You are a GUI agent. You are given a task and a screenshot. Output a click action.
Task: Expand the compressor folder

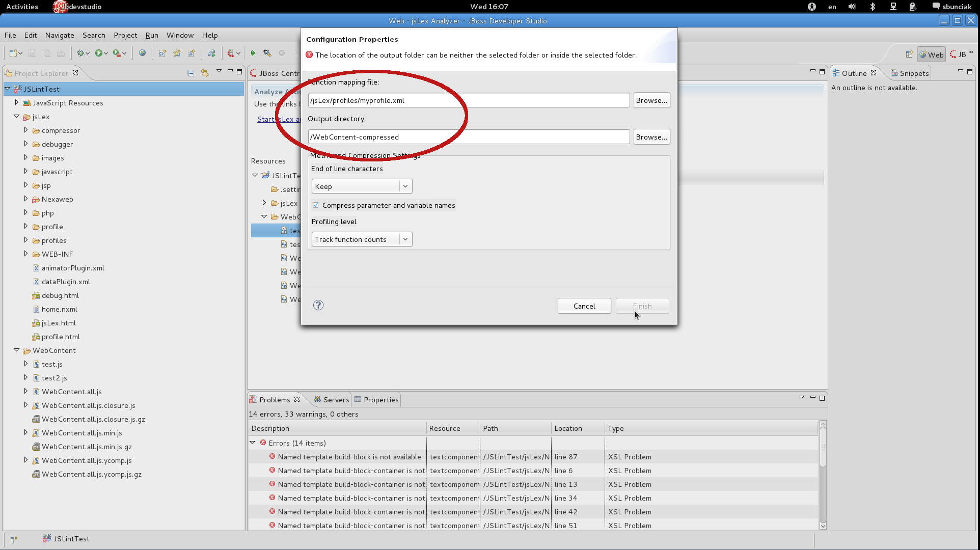click(x=26, y=130)
